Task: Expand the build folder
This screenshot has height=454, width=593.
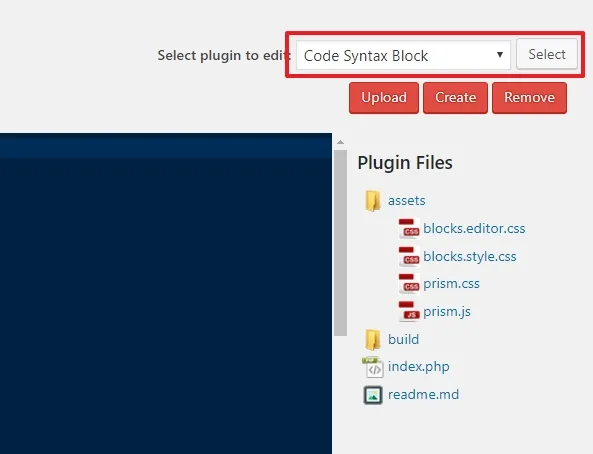Action: pos(403,339)
